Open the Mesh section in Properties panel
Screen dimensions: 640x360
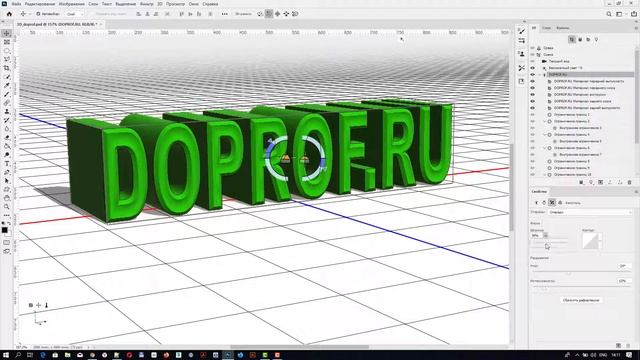pyautogui.click(x=536, y=202)
